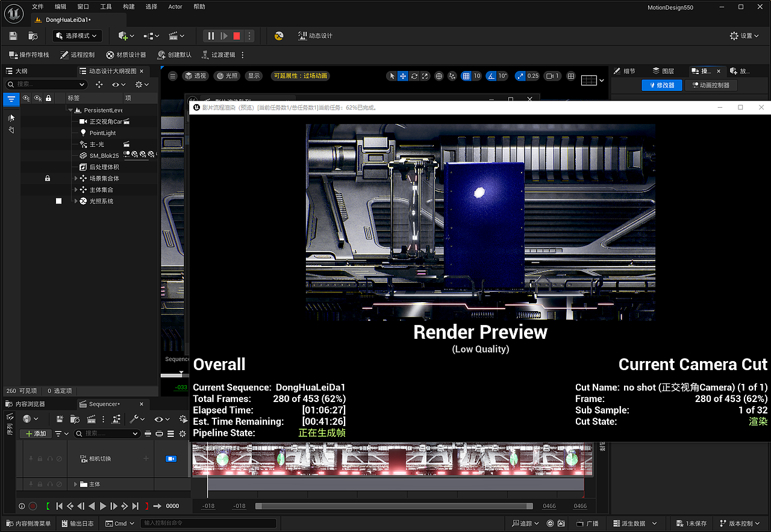The width and height of the screenshot is (771, 532).
Task: Select the viewport scale tool
Action: [x=425, y=76]
